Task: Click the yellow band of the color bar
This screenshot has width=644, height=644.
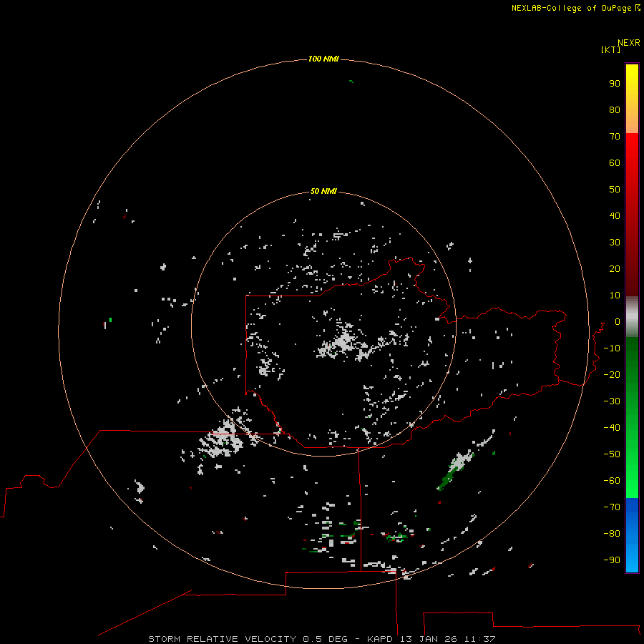Action: 632,99
